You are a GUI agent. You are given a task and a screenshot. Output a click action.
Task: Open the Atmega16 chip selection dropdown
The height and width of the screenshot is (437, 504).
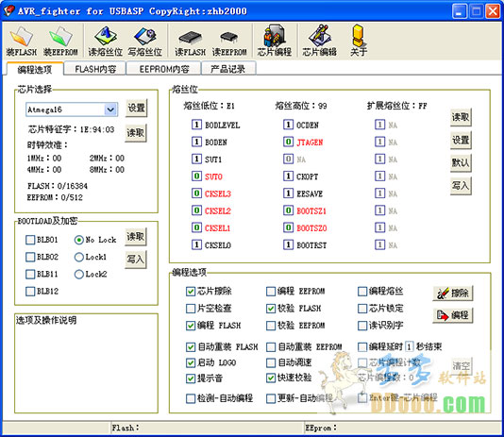(110, 109)
